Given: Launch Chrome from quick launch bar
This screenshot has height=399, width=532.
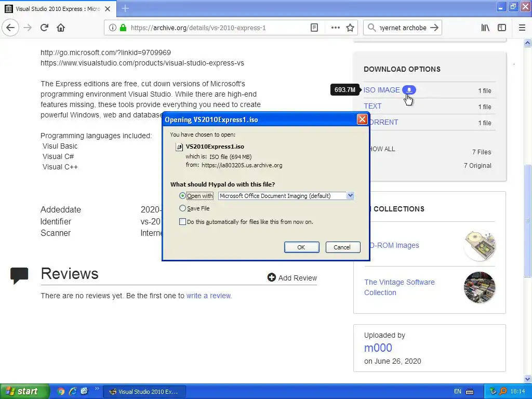Looking at the screenshot, I should [61, 391].
